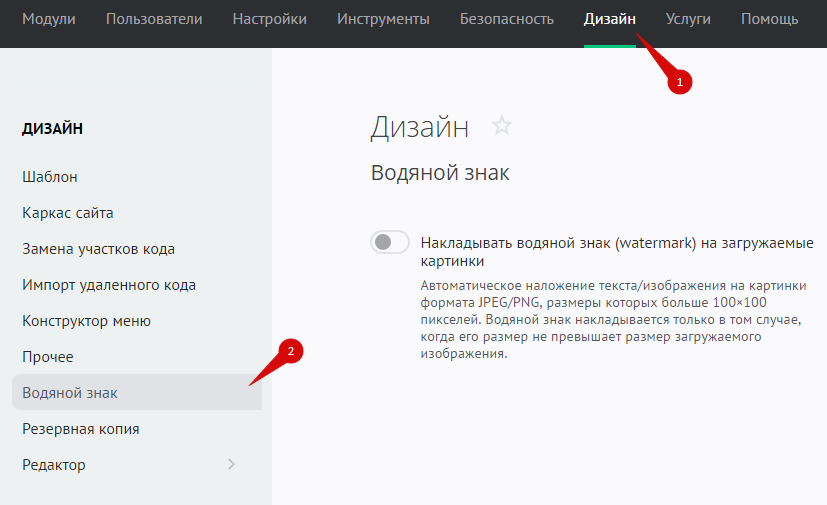The image size is (827, 505).
Task: Open Резервная копия in the sidebar
Action: click(81, 429)
